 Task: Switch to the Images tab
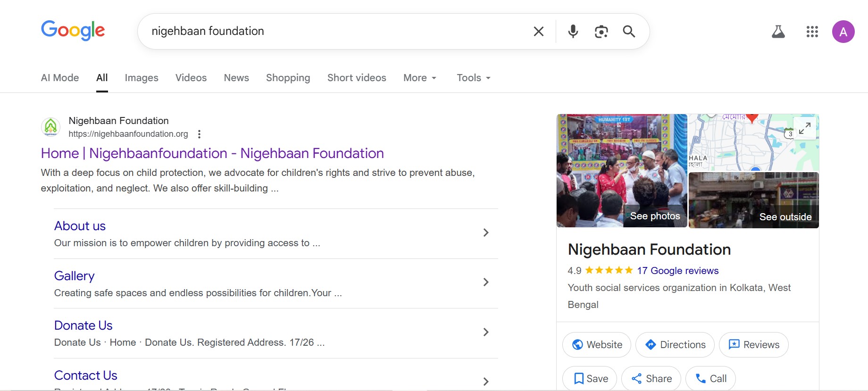coord(142,78)
